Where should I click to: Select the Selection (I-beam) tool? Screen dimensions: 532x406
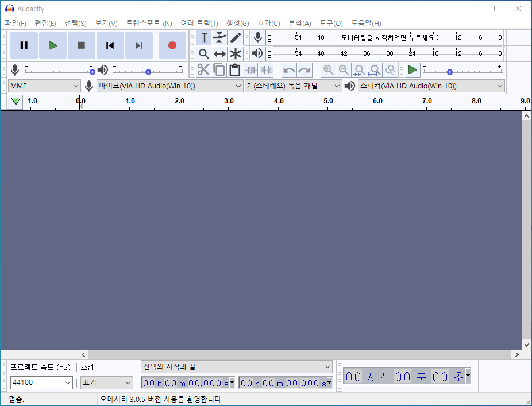click(204, 38)
